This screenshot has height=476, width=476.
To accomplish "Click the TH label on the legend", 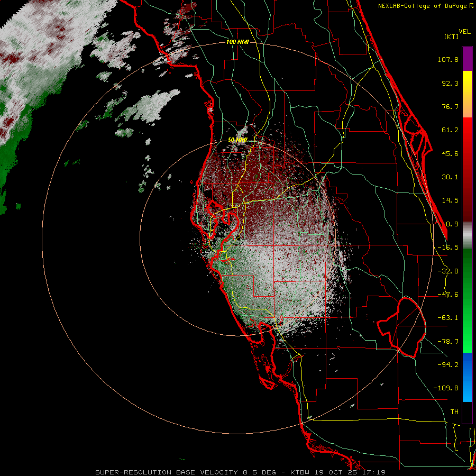I will 454,412.
